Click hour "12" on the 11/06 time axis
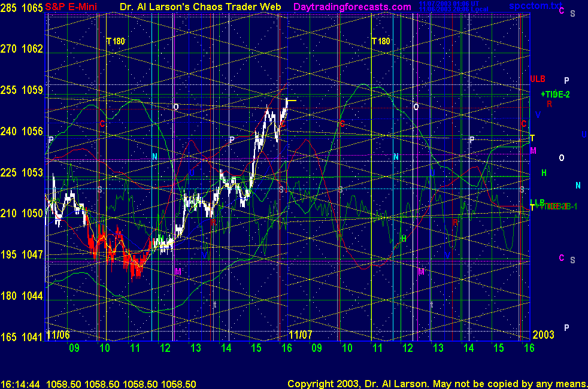The image size is (588, 389). [x=165, y=348]
